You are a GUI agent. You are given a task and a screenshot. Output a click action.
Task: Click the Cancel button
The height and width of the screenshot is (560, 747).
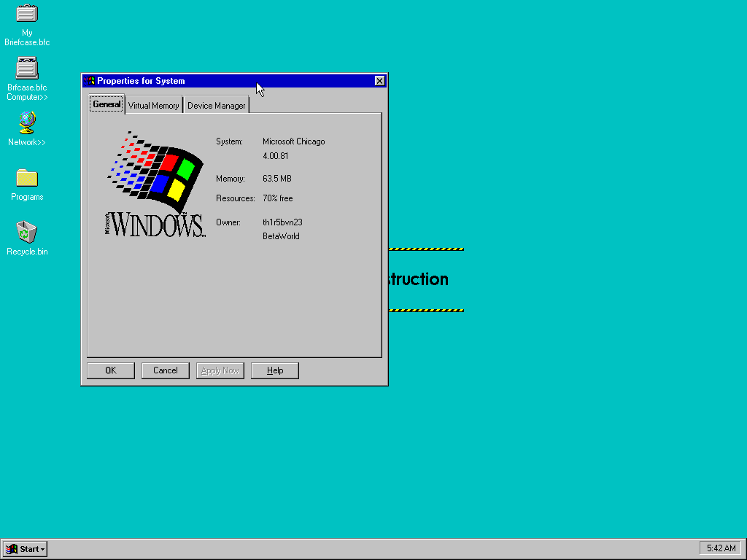[x=165, y=370]
